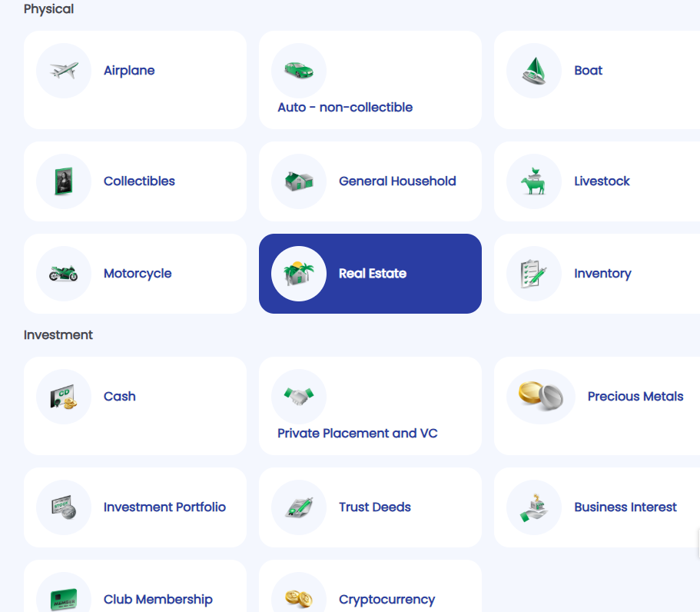Click the CD certificate cash icon
Screen dimensions: 700x612
(64, 397)
